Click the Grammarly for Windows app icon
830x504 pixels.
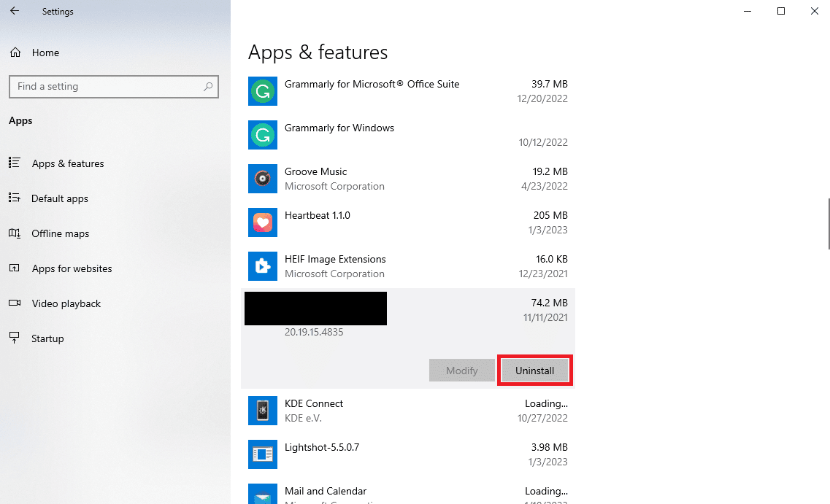pyautogui.click(x=263, y=135)
